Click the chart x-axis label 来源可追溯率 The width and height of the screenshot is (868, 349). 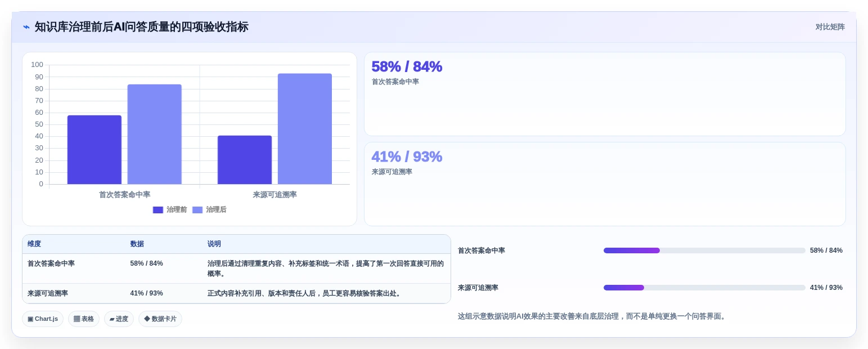click(275, 195)
